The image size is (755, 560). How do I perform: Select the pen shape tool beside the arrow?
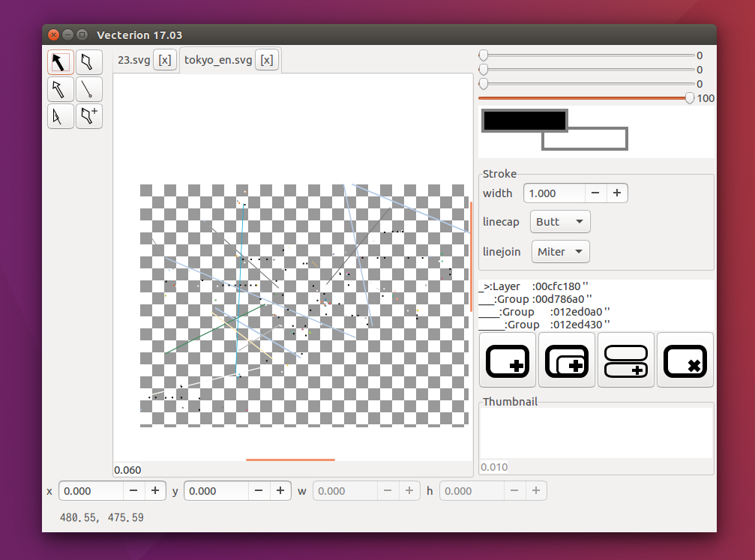pos(88,62)
